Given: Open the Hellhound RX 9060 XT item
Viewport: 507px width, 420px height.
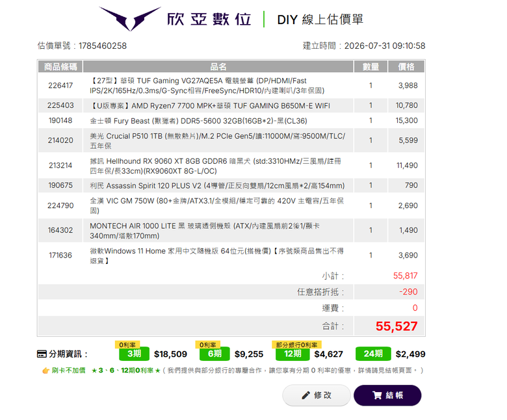Looking at the screenshot, I should [215, 166].
